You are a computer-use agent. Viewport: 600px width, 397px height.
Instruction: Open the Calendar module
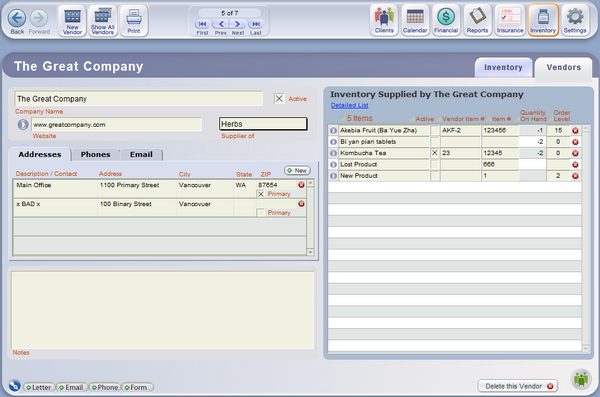pos(415,20)
